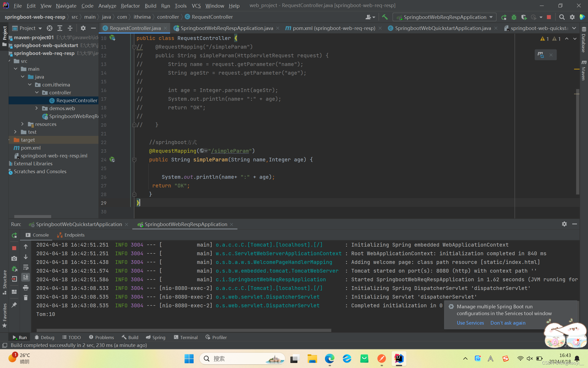Collapse the java folder
The height and width of the screenshot is (368, 588).
(23, 77)
